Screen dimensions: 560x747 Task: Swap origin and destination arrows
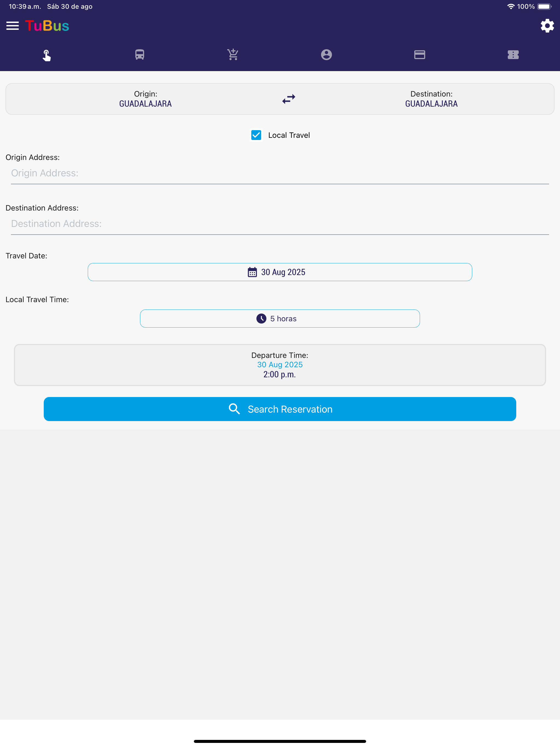[289, 99]
